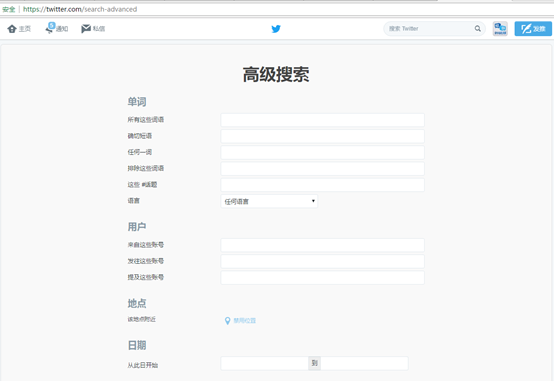The image size is (554, 381).
Task: Click the 提及这些账号 input field
Action: pos(323,277)
